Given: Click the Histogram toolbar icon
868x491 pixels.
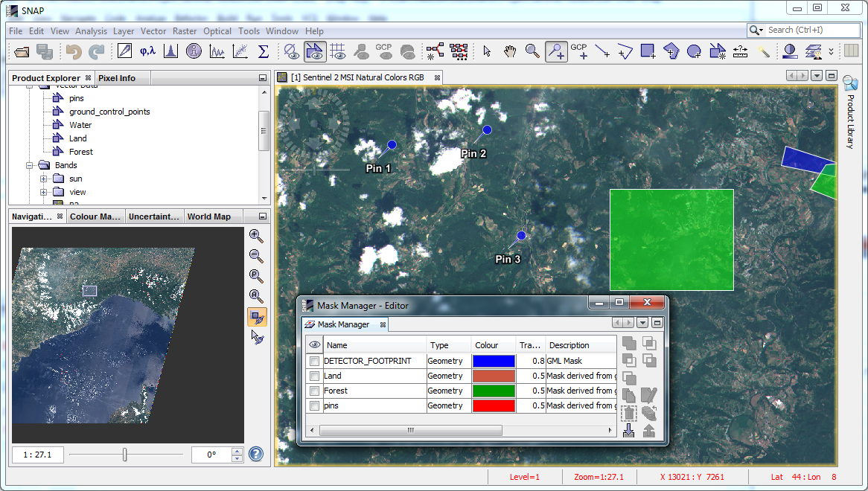Looking at the screenshot, I should pos(170,51).
